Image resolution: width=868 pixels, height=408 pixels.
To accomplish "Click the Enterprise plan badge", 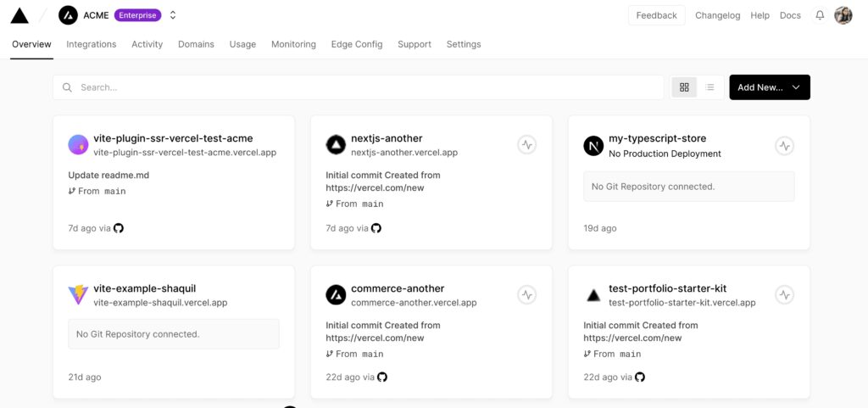I will (138, 15).
